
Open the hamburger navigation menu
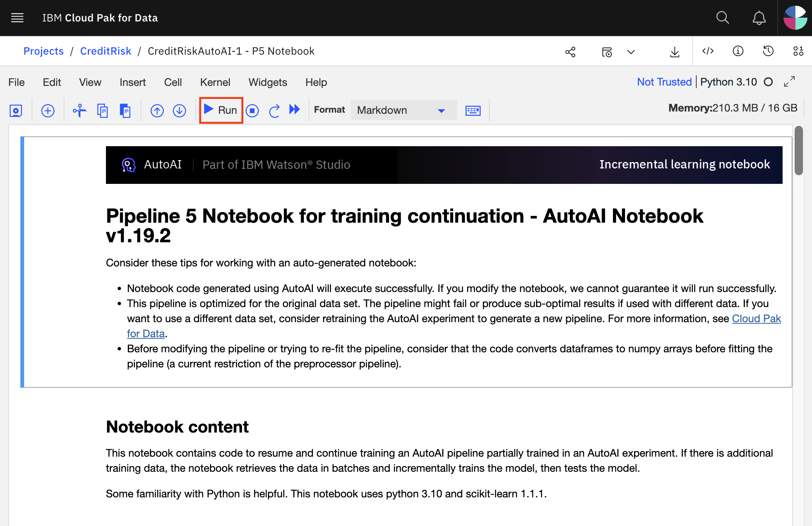pyautogui.click(x=17, y=18)
